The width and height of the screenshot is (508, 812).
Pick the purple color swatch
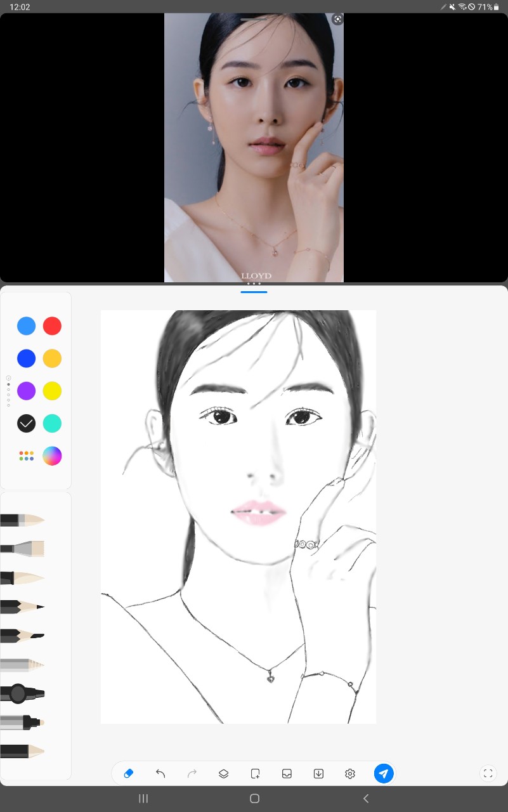point(26,391)
